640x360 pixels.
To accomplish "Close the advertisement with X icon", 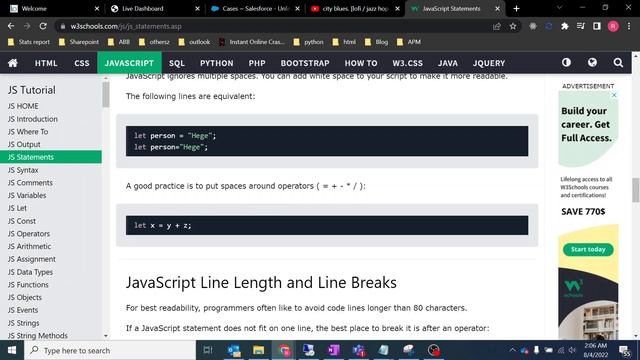I will point(614,95).
